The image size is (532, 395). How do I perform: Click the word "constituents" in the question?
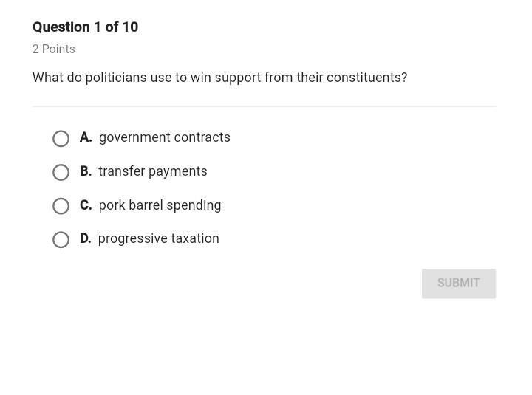[365, 78]
